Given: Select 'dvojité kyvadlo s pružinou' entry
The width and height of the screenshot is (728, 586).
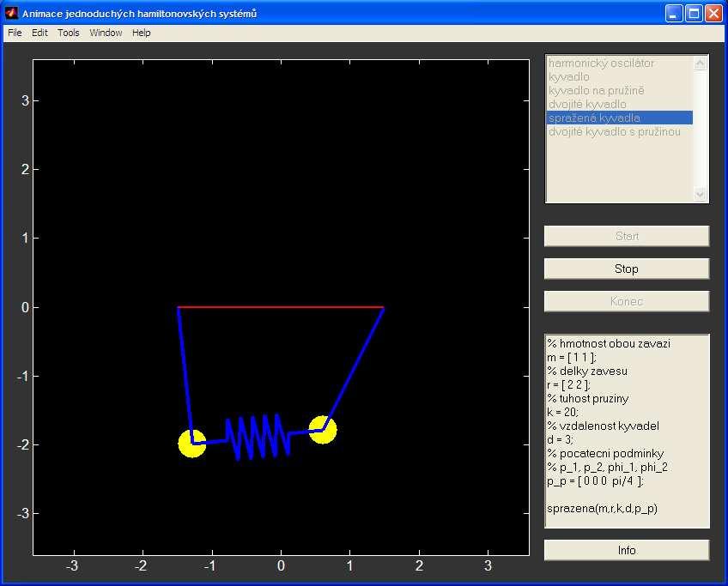Looking at the screenshot, I should click(619, 132).
